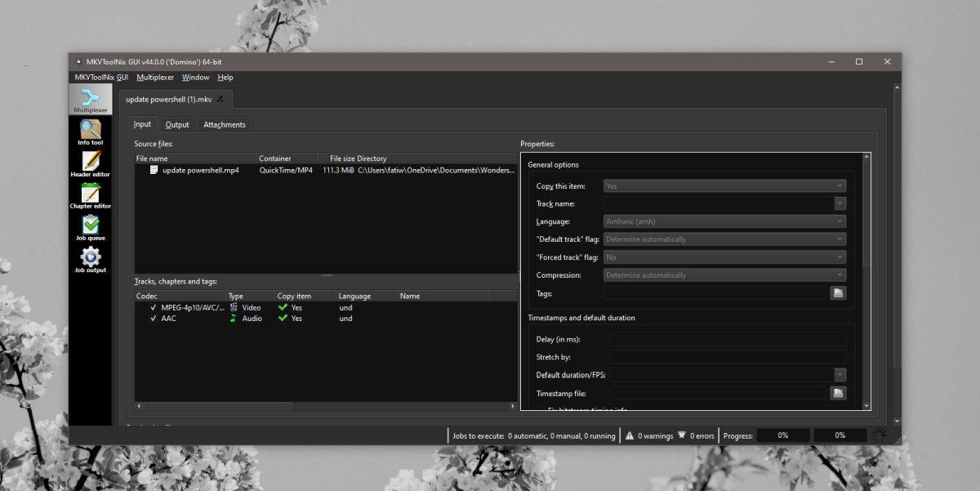The image size is (980, 491).
Task: Open the Job queue tool
Action: click(90, 227)
